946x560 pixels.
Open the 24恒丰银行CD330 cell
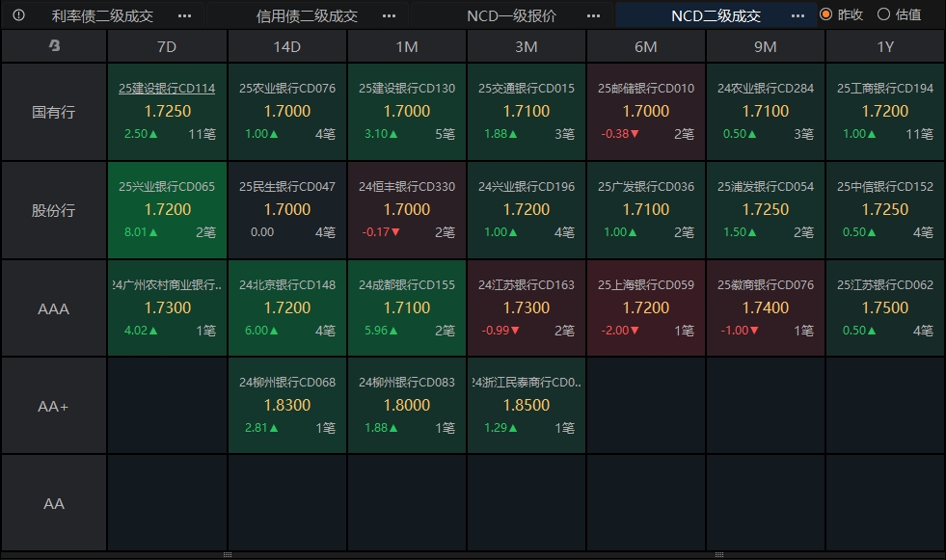pyautogui.click(x=407, y=210)
